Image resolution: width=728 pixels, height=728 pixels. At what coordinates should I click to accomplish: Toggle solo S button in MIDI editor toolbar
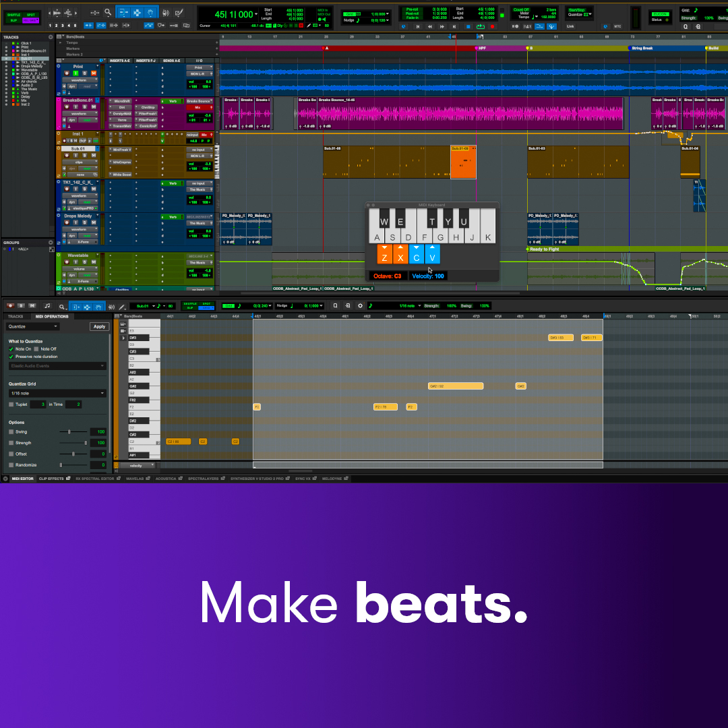[21, 305]
